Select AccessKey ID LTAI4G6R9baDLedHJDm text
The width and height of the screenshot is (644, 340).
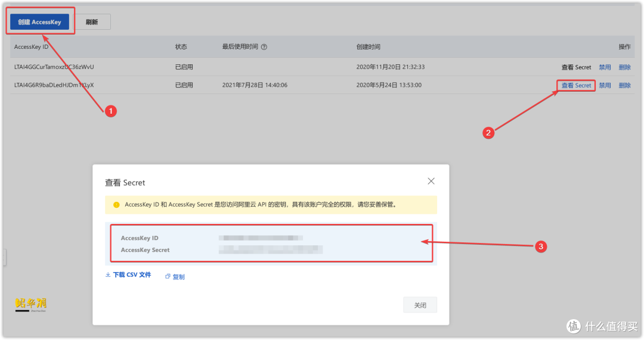click(54, 85)
